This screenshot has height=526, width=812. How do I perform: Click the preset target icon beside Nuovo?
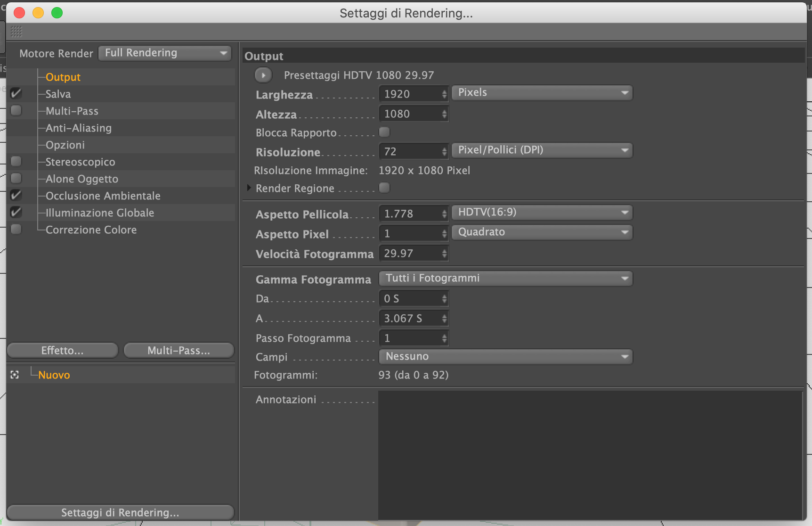(15, 375)
